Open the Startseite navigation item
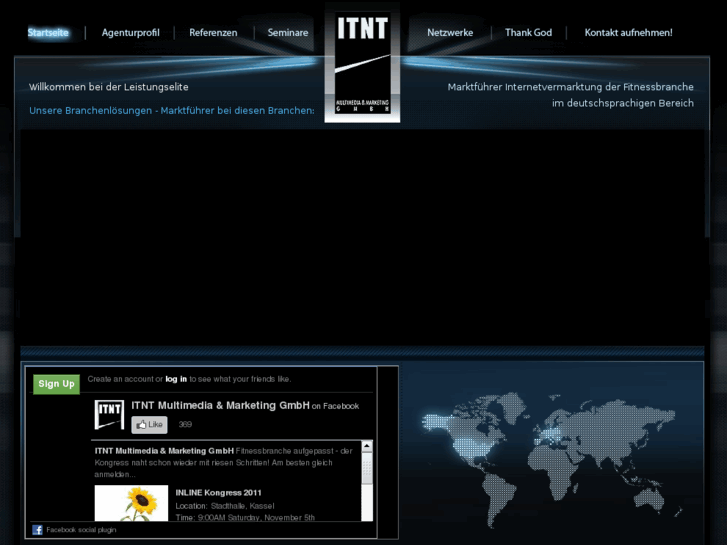Screen dimensions: 727x545 (48, 32)
